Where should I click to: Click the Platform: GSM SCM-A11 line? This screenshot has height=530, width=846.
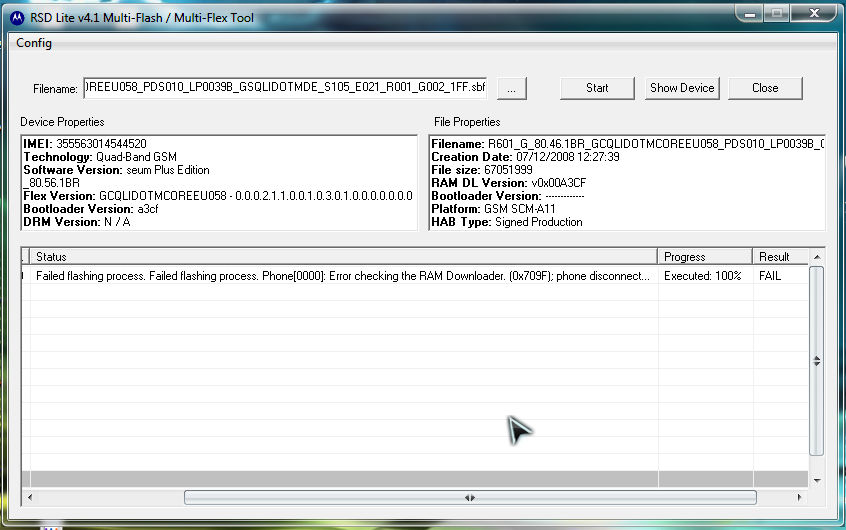tap(493, 209)
